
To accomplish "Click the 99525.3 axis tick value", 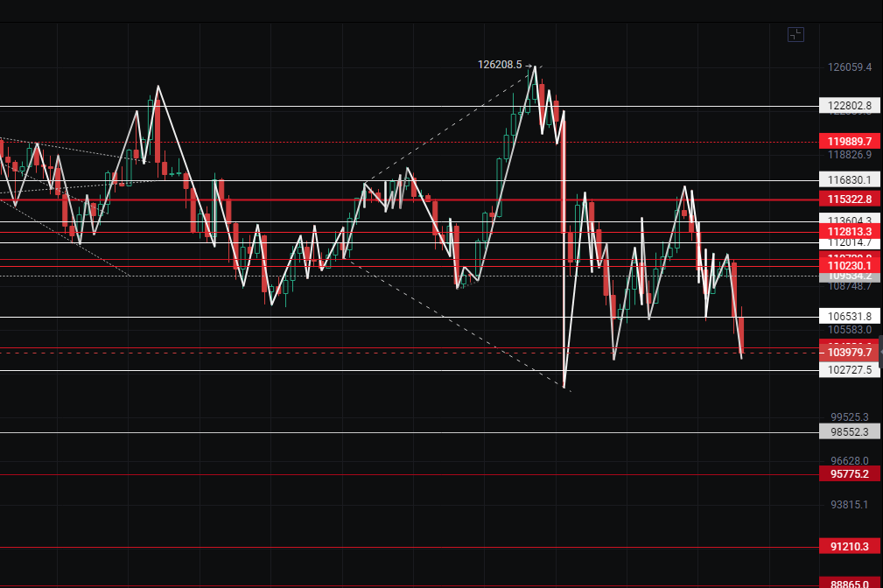I will pyautogui.click(x=849, y=417).
